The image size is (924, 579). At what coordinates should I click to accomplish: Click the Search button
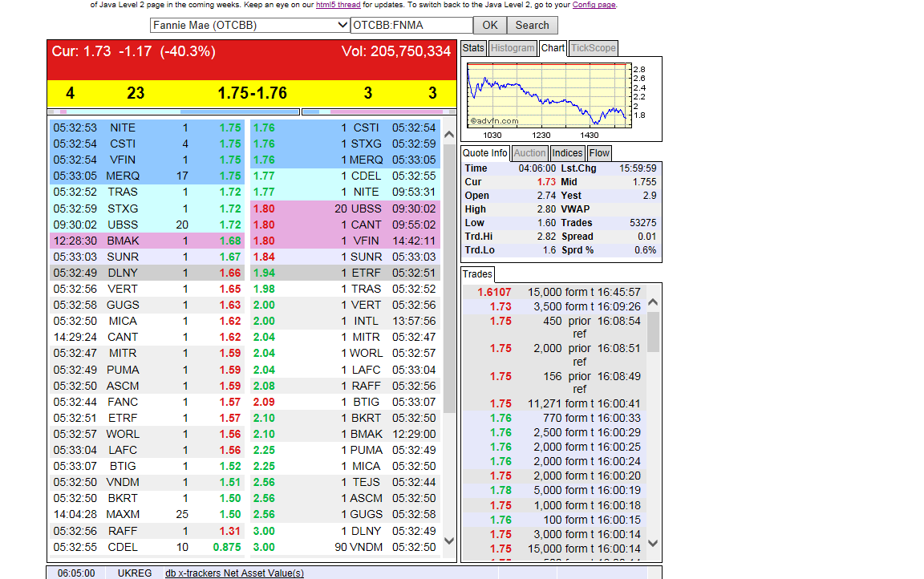coord(532,26)
